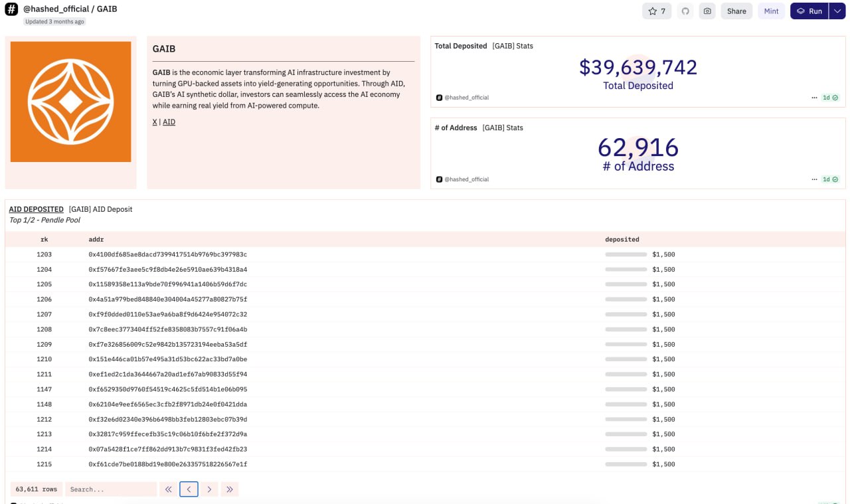
Task: Open the X link in GAIB description
Action: (155, 122)
